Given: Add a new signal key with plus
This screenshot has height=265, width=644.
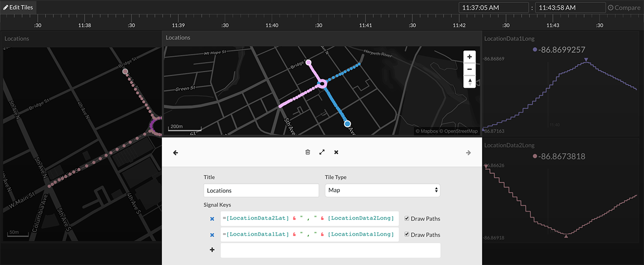Looking at the screenshot, I should click(212, 250).
